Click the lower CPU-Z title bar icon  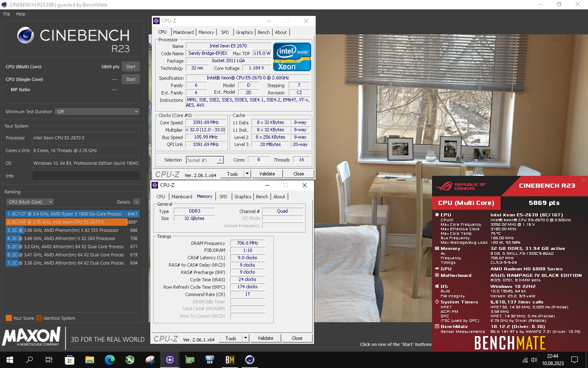tap(155, 185)
